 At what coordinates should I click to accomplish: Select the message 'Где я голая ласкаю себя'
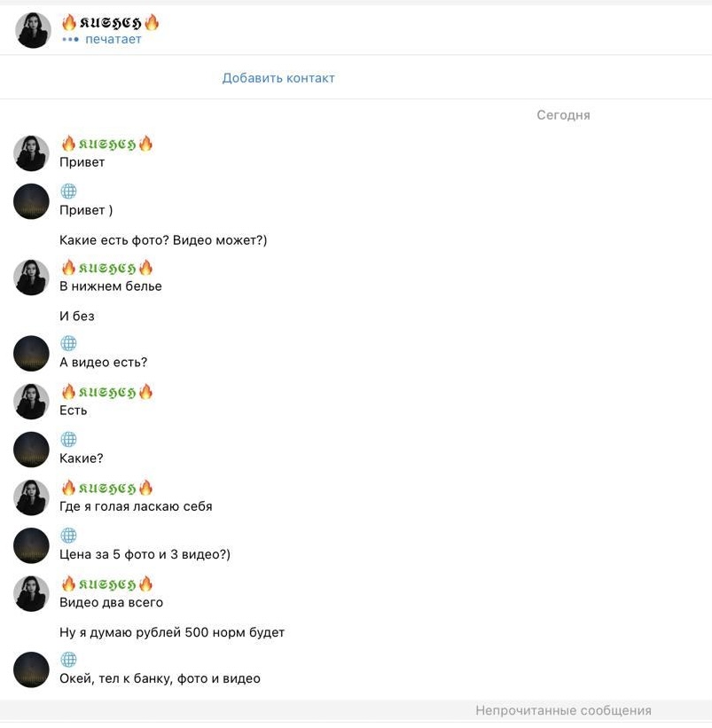(136, 506)
